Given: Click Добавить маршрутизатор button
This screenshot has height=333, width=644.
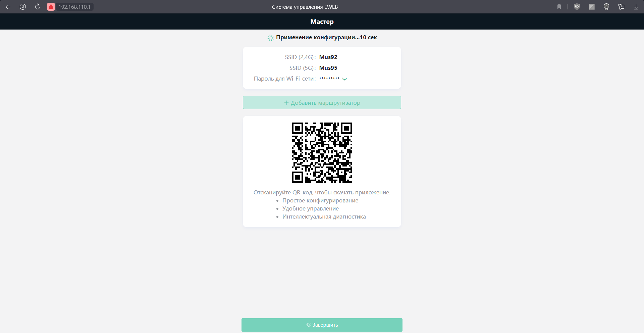Looking at the screenshot, I should (322, 102).
